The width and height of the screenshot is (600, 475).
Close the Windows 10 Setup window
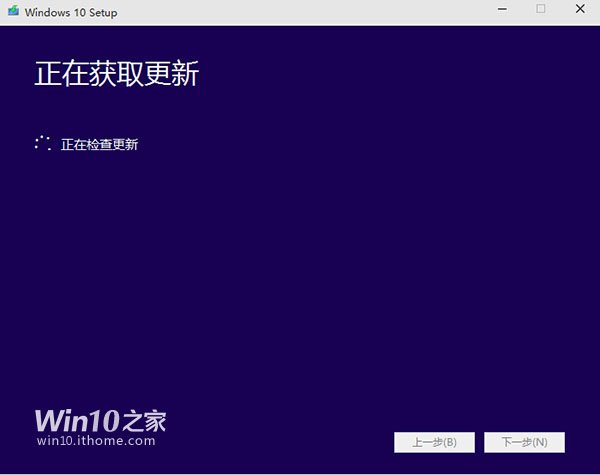580,8
